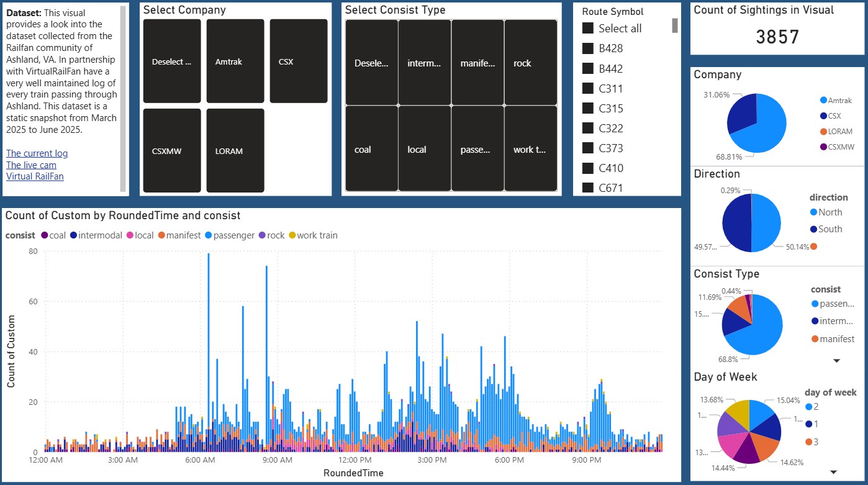The image size is (868, 485).
Task: Select the manifest legend dot in bar chart
Action: tap(161, 235)
